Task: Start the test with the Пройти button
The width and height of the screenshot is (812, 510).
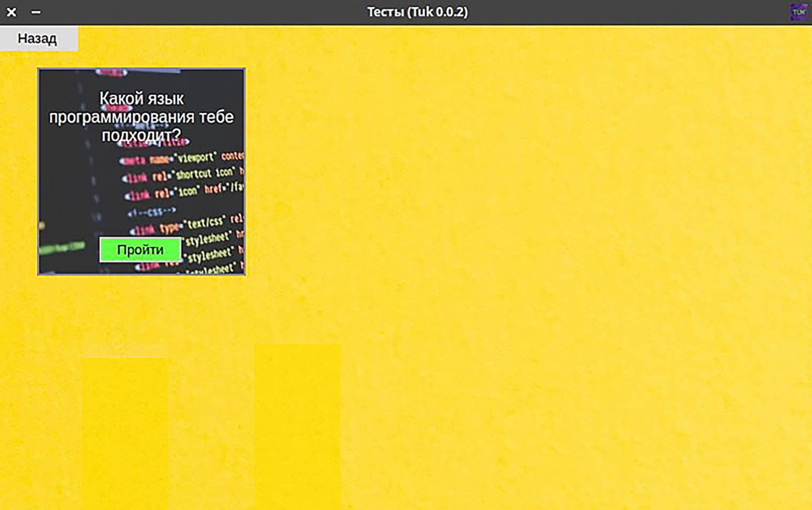Action: [x=140, y=250]
